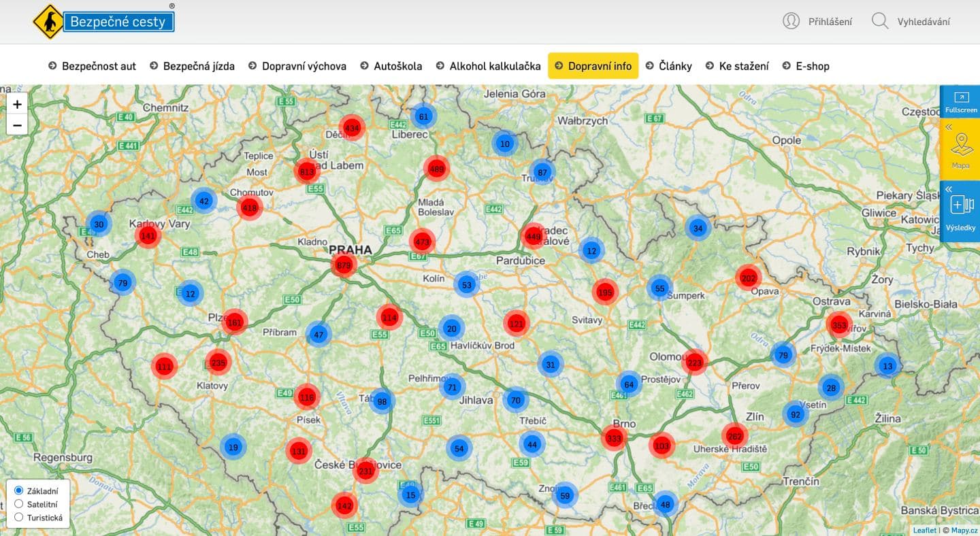
Task: Switch map layer to Turistická
Action: (19, 517)
